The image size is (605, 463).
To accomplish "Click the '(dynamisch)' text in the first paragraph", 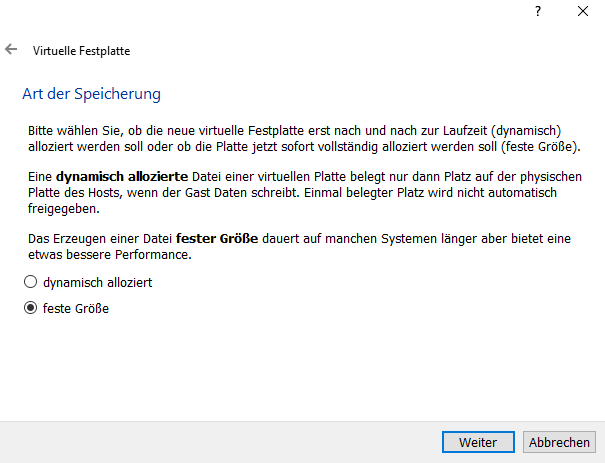I will (526, 131).
